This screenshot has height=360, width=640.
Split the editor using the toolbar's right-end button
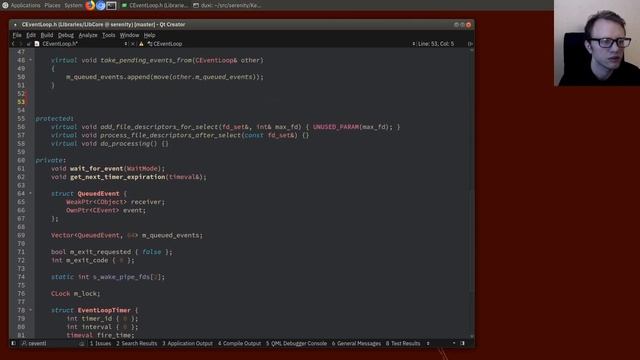tap(470, 44)
